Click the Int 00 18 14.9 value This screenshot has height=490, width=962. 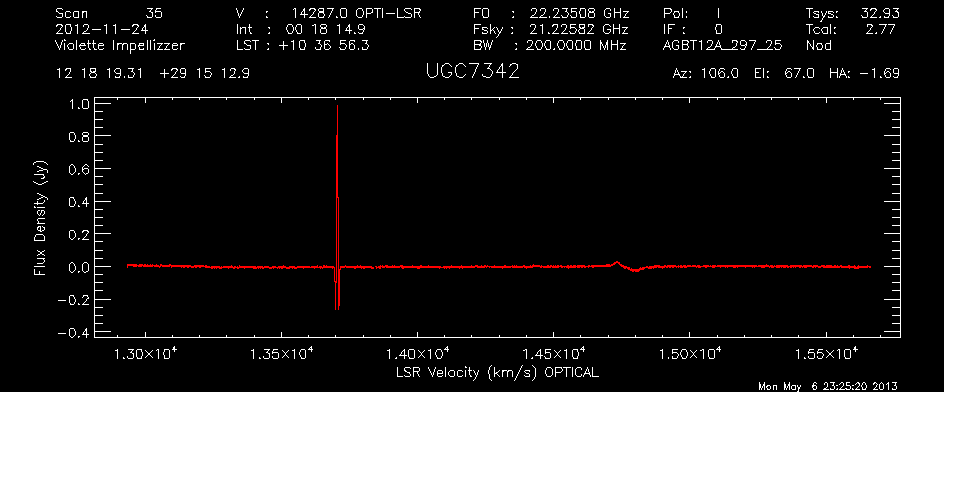coord(327,29)
